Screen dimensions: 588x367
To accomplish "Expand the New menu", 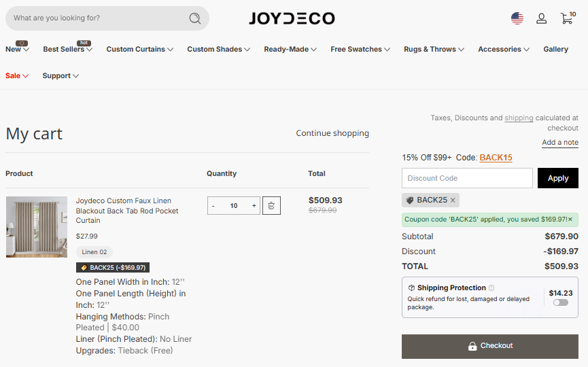I will coord(17,49).
